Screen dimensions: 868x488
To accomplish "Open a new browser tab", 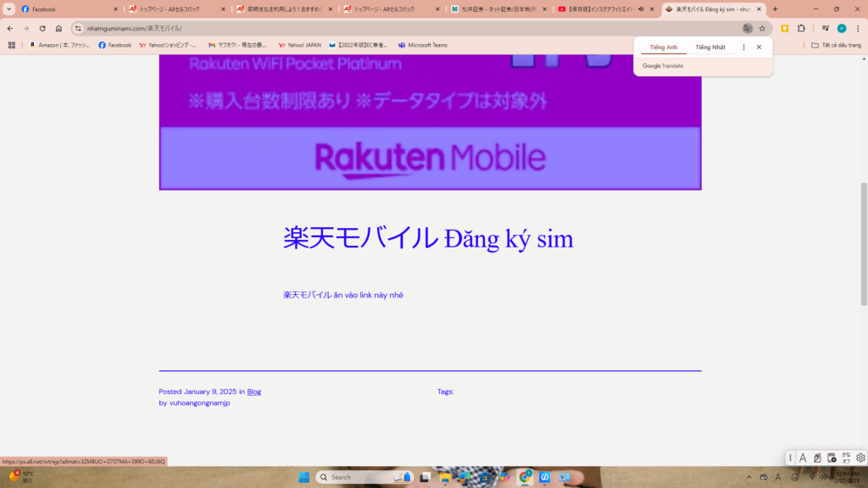I will [775, 8].
